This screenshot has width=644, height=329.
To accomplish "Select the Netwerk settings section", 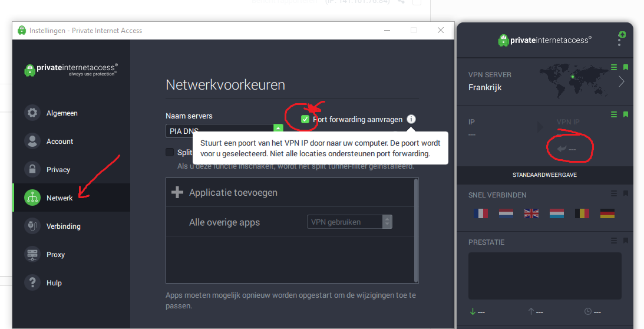I will coord(71,198).
